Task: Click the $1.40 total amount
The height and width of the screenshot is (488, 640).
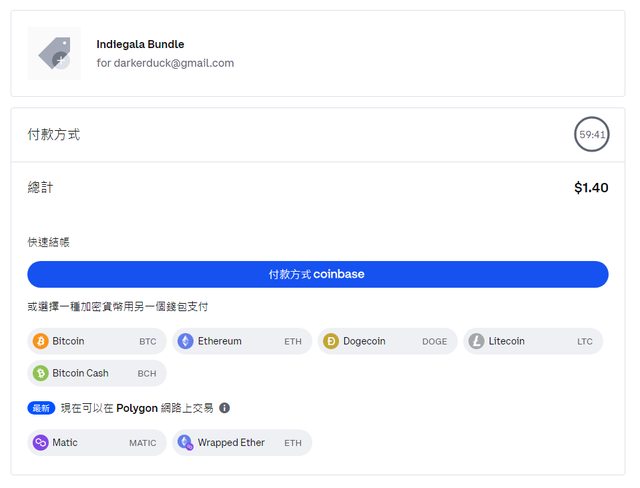Action: pos(590,187)
